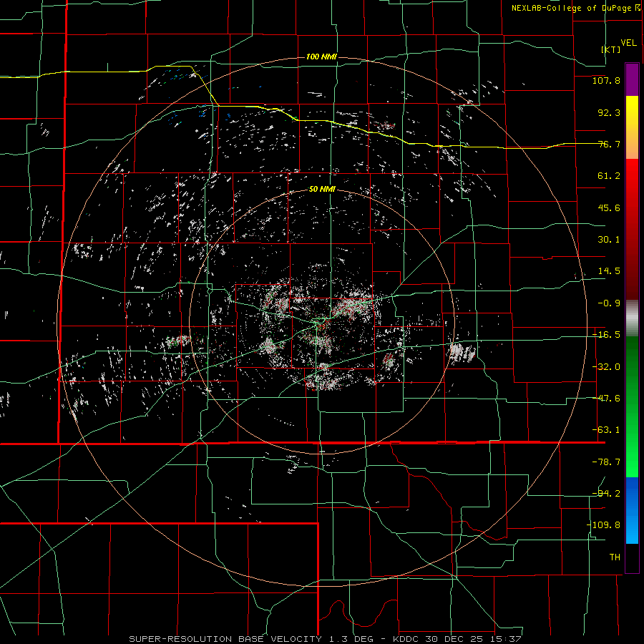Viewport: 644px width, 644px height.
Task: Click the 61.2 velocity scale value
Action: point(609,176)
